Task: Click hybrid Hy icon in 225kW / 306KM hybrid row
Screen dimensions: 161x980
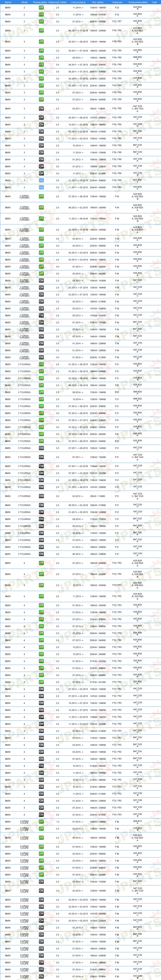Action: coord(41,180)
